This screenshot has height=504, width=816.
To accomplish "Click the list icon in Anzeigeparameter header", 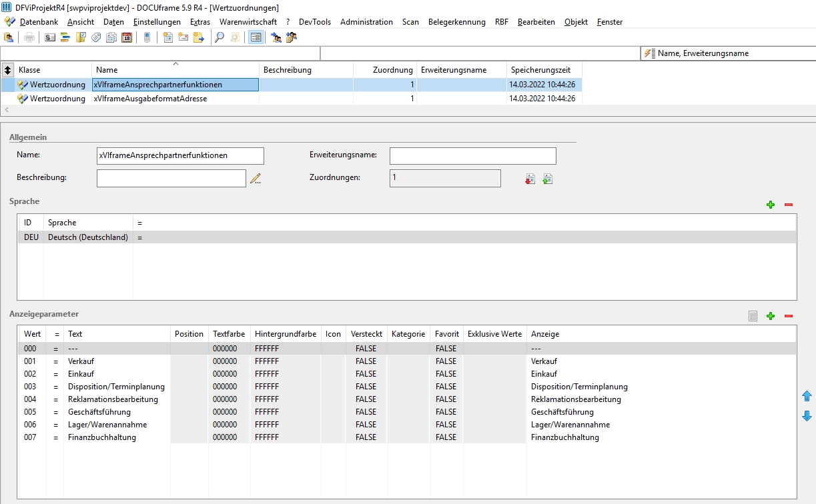I will tap(753, 315).
